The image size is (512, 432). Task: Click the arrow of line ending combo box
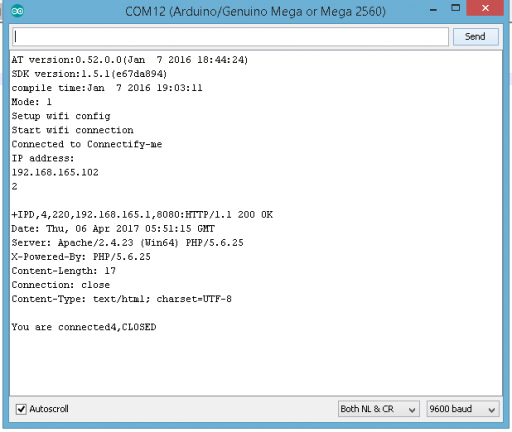412,410
